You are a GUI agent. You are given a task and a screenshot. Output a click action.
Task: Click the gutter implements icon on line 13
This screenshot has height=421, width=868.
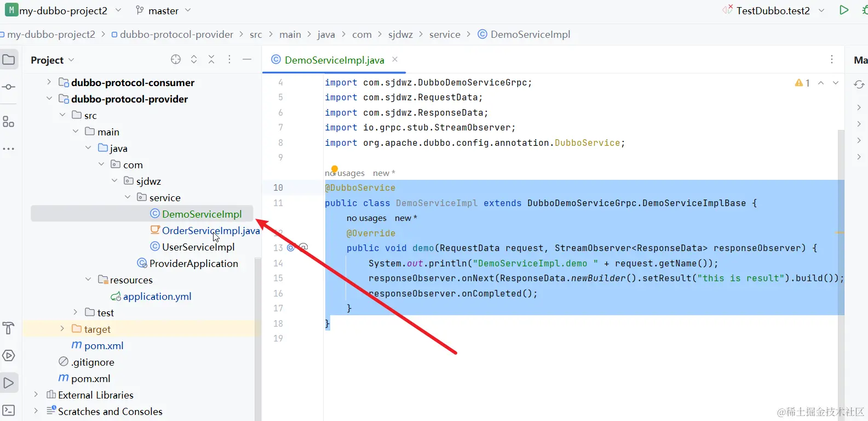click(x=291, y=248)
